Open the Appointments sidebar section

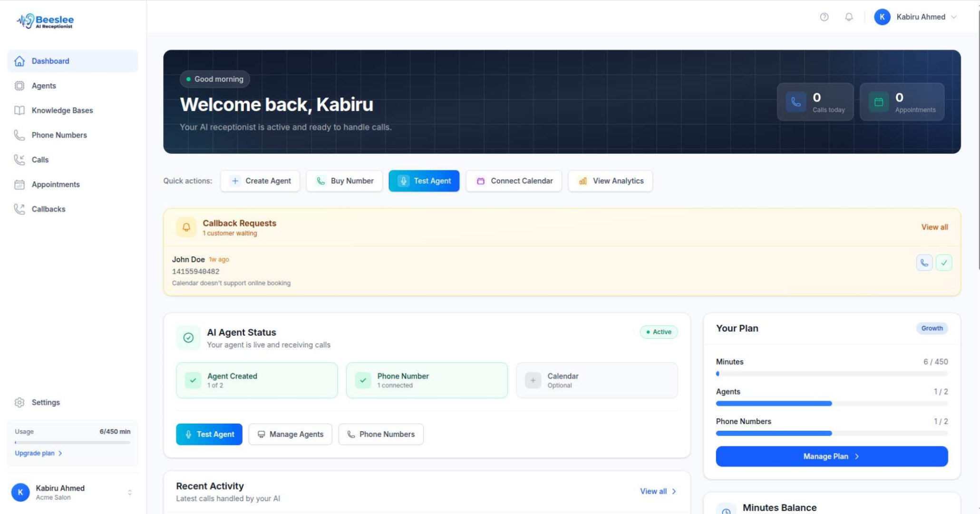point(56,184)
